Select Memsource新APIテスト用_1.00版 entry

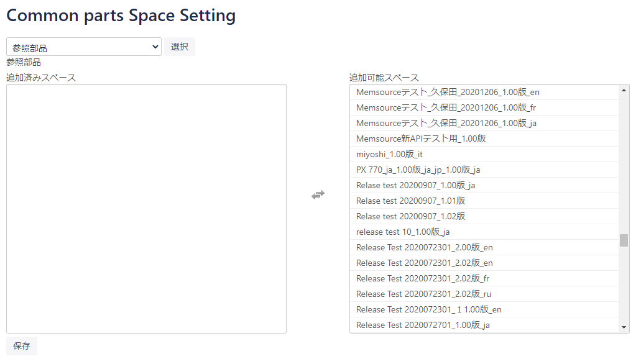tap(484, 139)
